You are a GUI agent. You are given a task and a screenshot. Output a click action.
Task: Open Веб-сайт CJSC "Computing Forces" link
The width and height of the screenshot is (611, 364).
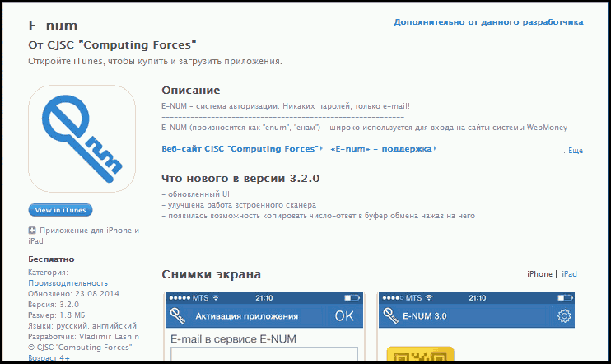241,149
